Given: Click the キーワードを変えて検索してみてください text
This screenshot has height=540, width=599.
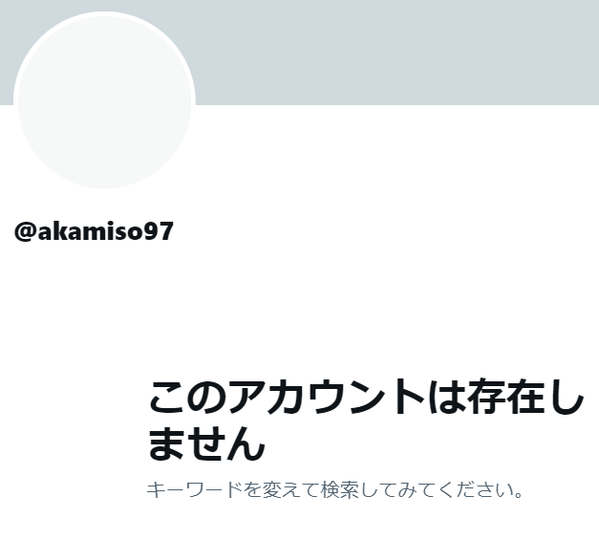Looking at the screenshot, I should (x=335, y=490).
